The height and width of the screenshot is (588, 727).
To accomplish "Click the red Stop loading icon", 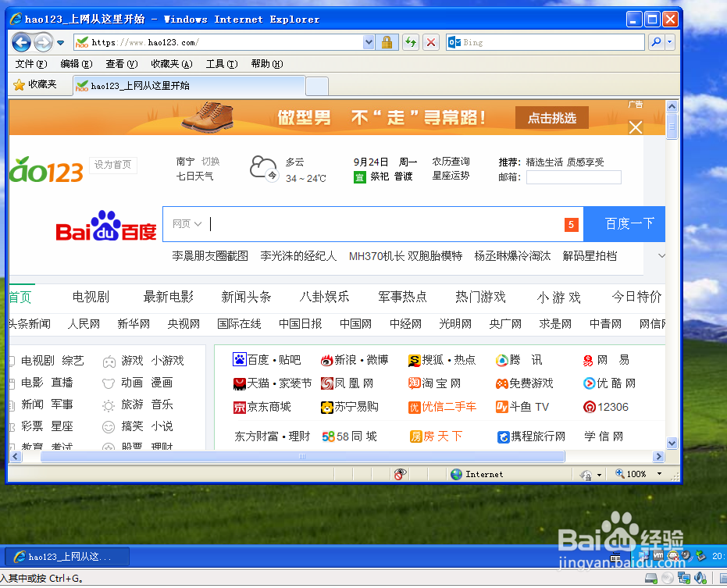I will click(x=431, y=42).
